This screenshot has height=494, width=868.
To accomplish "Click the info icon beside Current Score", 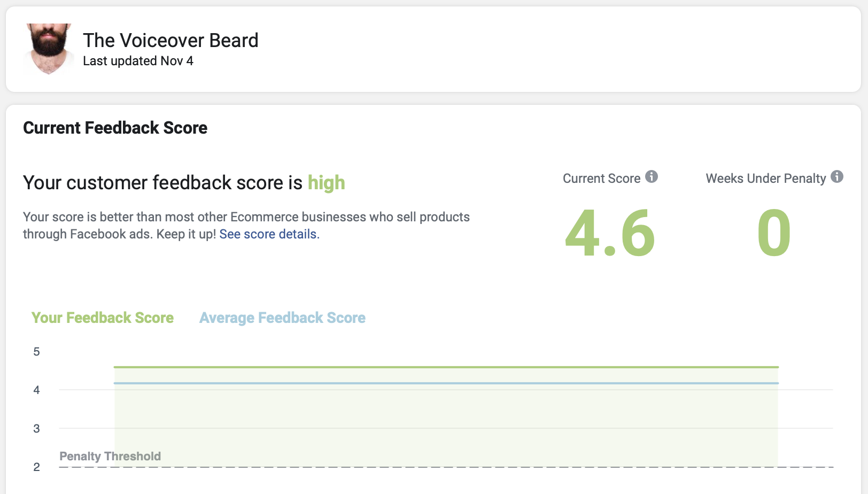I will tap(651, 176).
